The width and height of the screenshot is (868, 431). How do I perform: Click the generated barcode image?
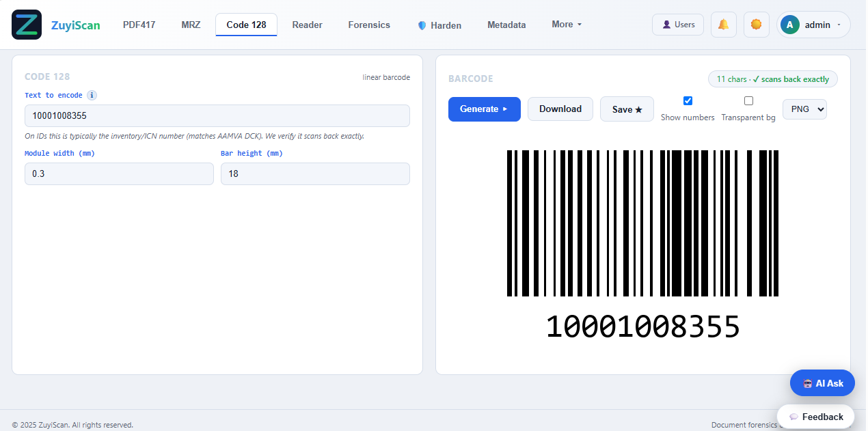click(x=642, y=245)
